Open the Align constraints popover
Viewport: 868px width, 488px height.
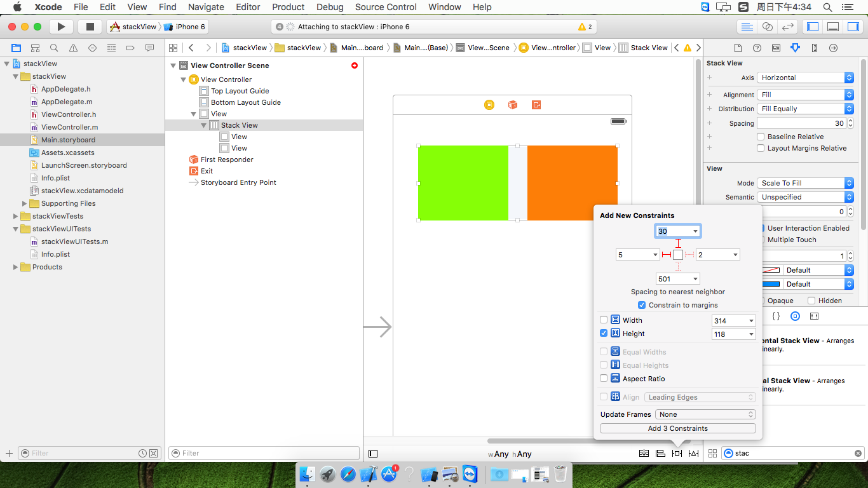660,453
